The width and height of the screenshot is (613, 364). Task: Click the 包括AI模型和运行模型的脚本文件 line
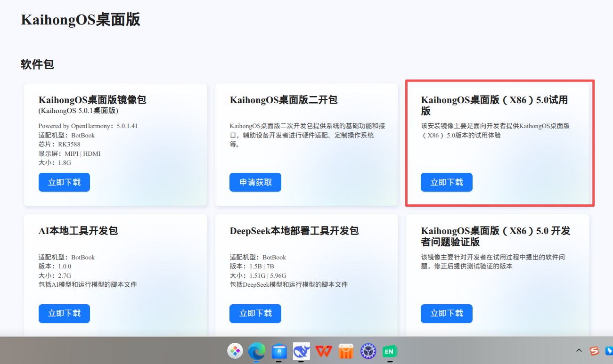pyautogui.click(x=88, y=284)
